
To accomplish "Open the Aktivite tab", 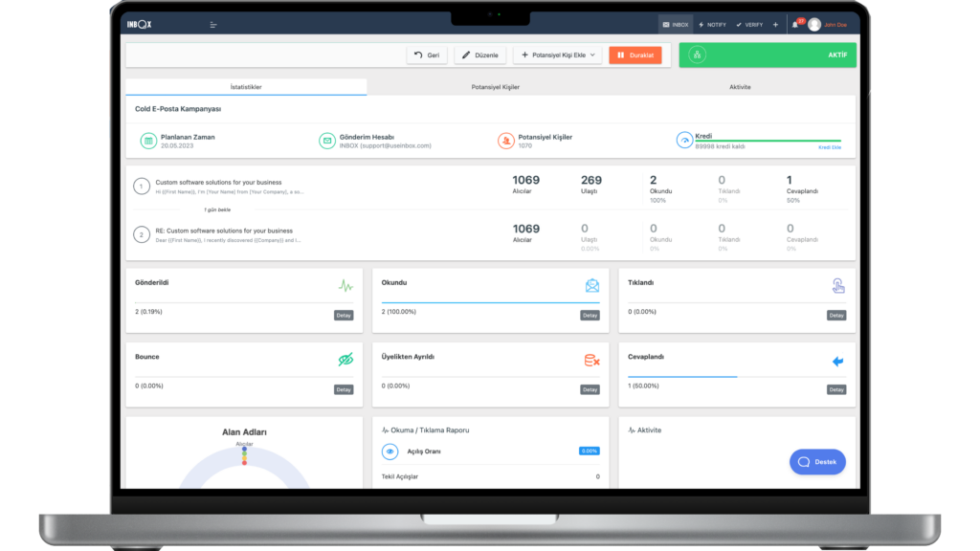I will [740, 87].
